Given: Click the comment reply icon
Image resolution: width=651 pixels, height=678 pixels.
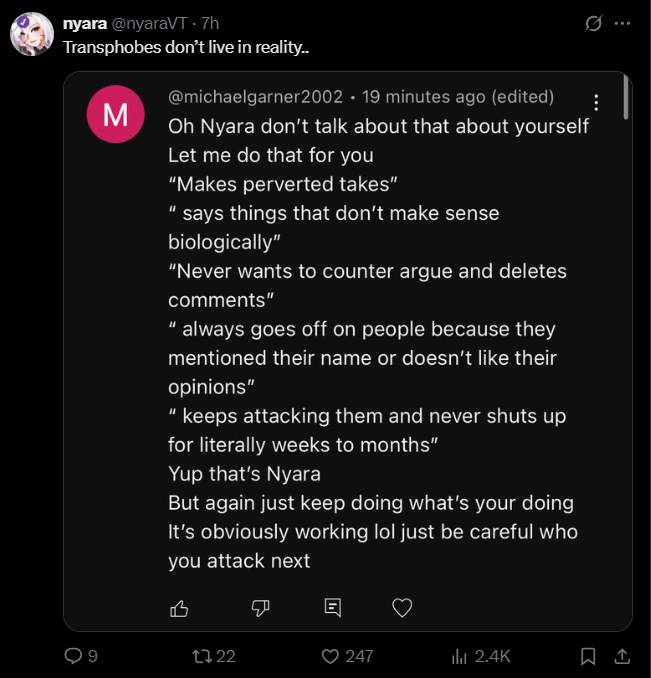Looking at the screenshot, I should click(333, 607).
